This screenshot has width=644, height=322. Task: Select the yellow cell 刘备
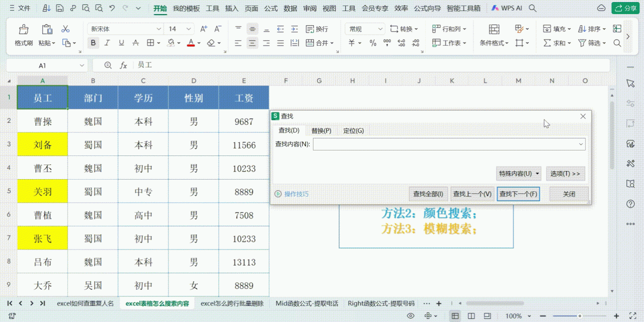[x=42, y=145]
